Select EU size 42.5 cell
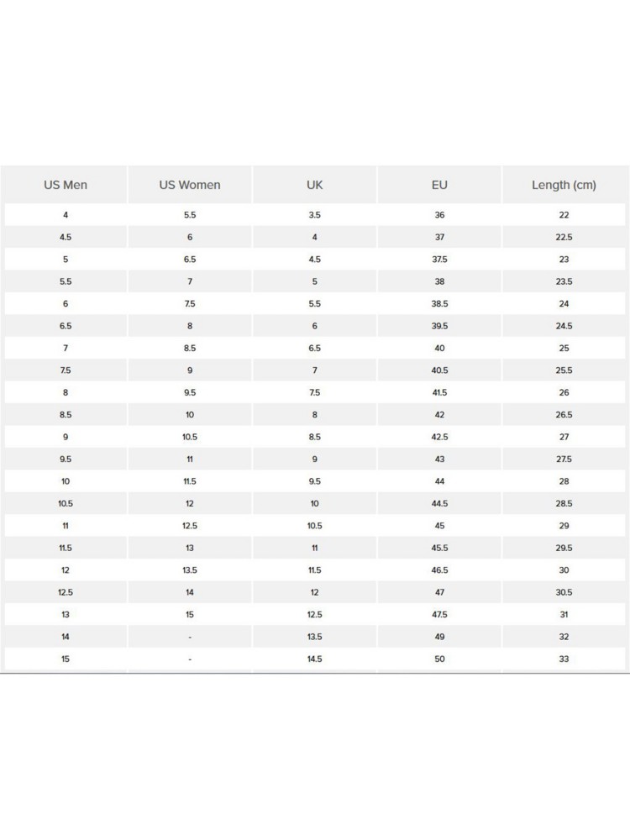 439,437
